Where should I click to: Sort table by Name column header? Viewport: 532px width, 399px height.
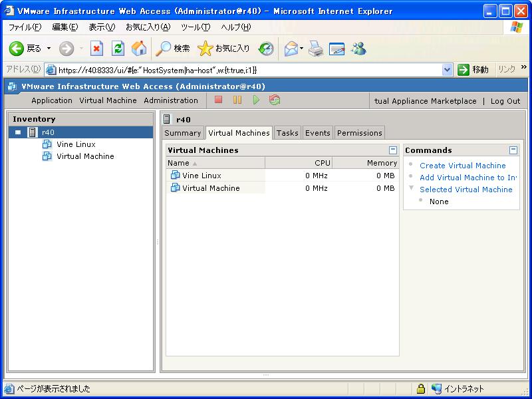215,163
